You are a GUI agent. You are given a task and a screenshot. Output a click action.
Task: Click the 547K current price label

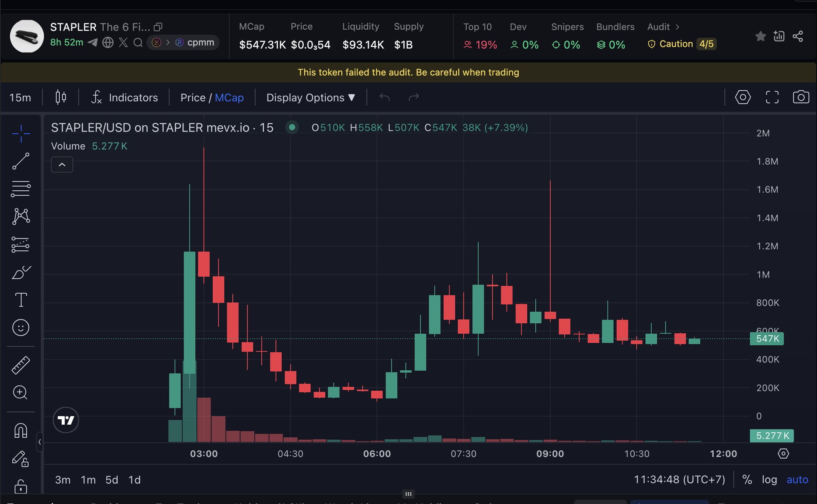(x=767, y=339)
